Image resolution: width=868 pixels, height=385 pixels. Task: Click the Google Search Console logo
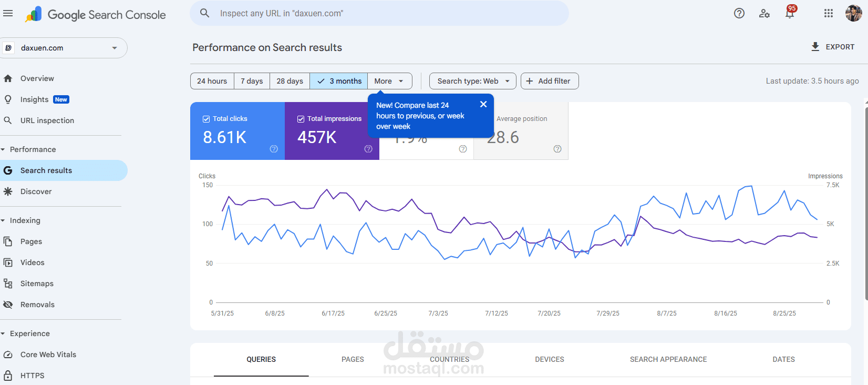(x=96, y=15)
